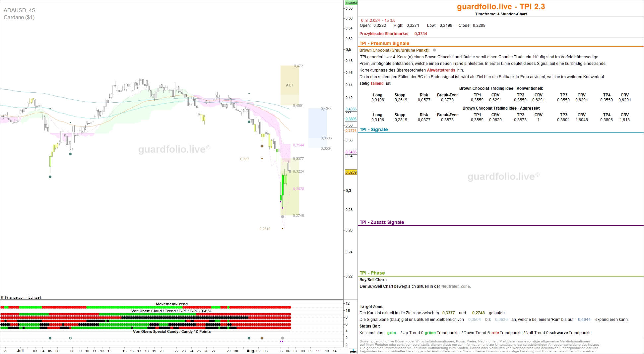
Task: Click the price scale adjust icon below the axis
Action: click(x=353, y=351)
